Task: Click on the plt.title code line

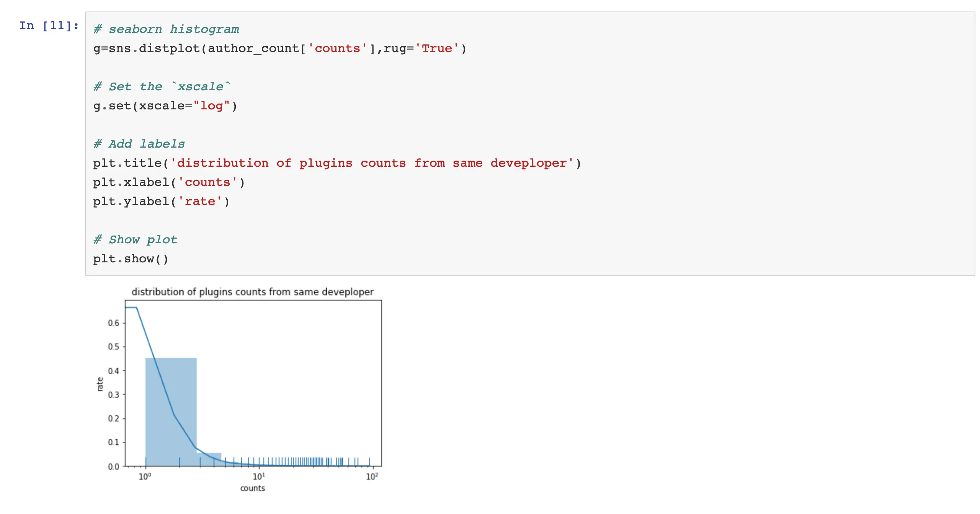Action: [337, 163]
